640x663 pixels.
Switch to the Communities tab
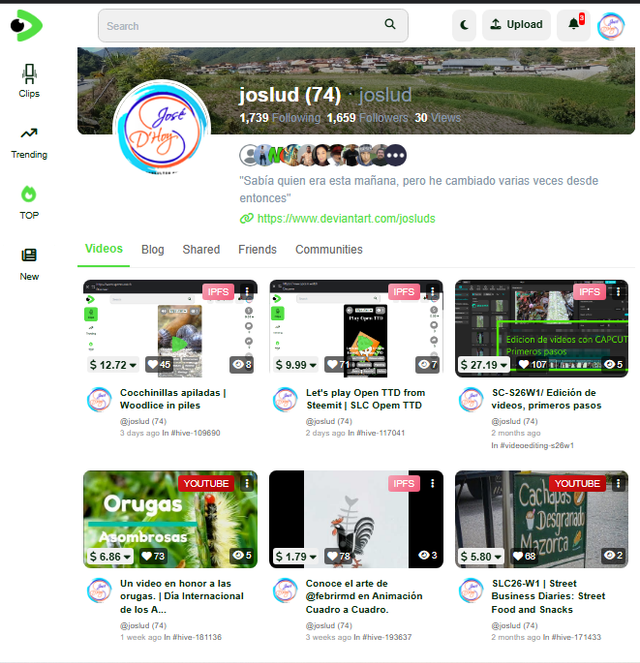(329, 249)
